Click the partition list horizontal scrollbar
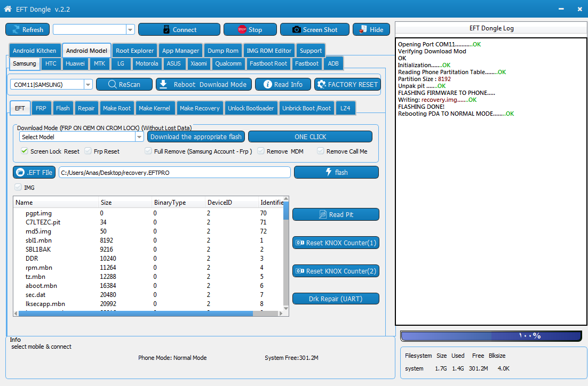588x386 pixels. pyautogui.click(x=148, y=313)
